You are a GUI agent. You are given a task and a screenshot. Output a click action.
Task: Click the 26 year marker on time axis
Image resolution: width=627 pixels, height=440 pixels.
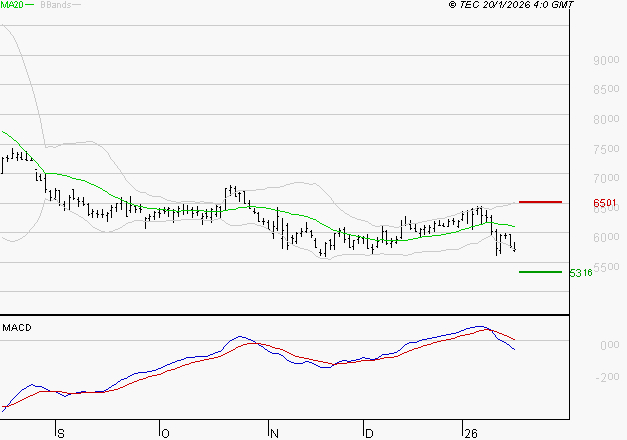(x=471, y=434)
